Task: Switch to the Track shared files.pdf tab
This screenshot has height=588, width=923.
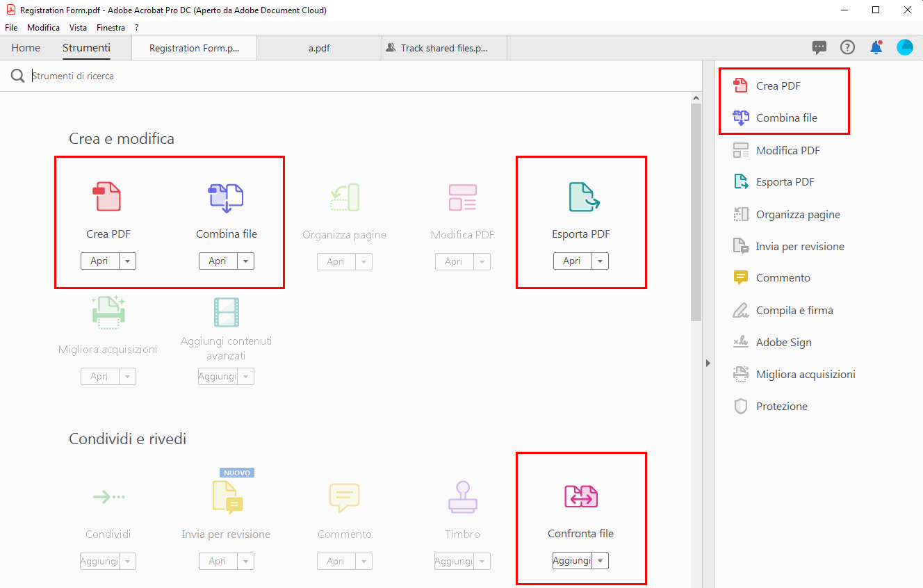Action: [x=444, y=48]
